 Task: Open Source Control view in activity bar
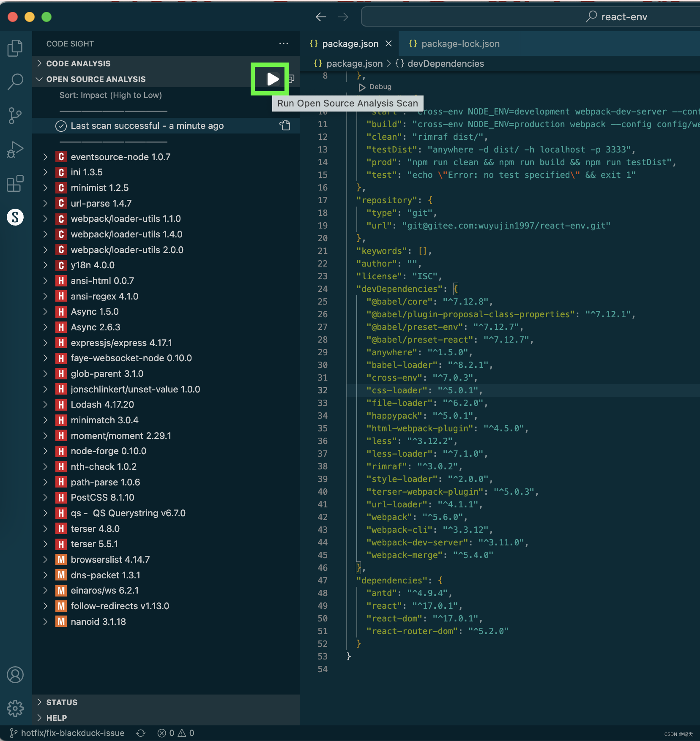point(15,115)
